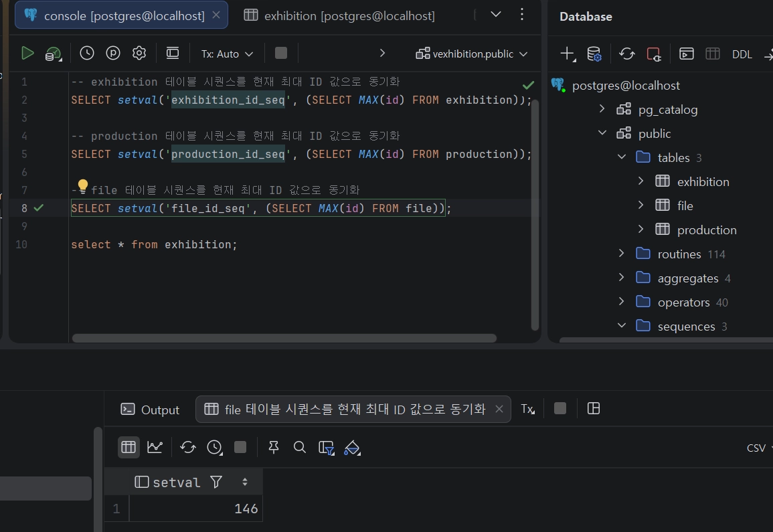The image size is (773, 532).
Task: Toggle In-Editor Results view mode
Action: pyautogui.click(x=173, y=54)
